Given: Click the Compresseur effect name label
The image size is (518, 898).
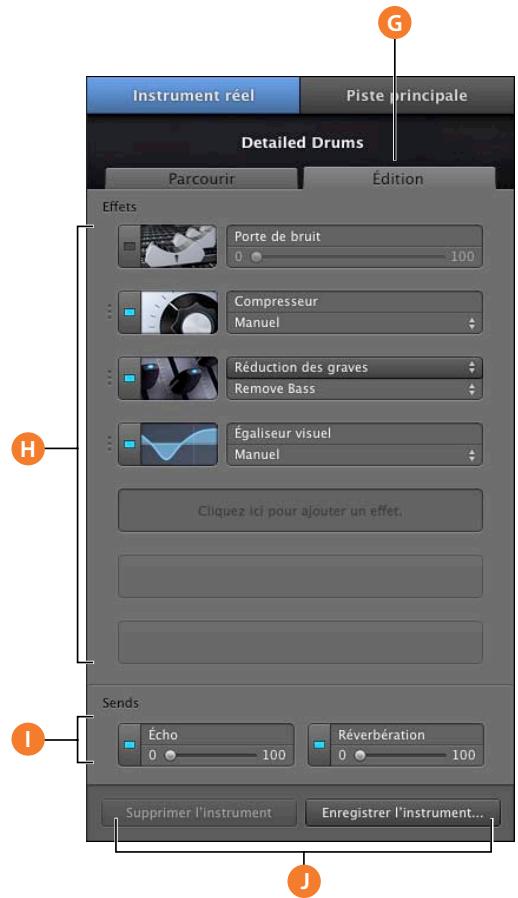Looking at the screenshot, I should click(276, 301).
